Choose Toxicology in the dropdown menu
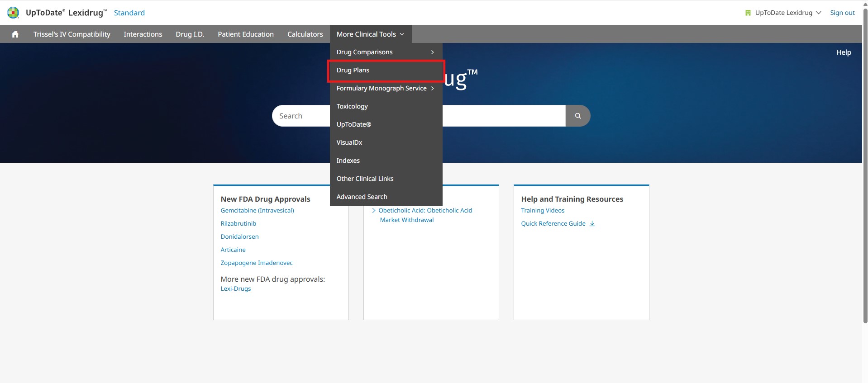This screenshot has width=868, height=383. (x=352, y=106)
